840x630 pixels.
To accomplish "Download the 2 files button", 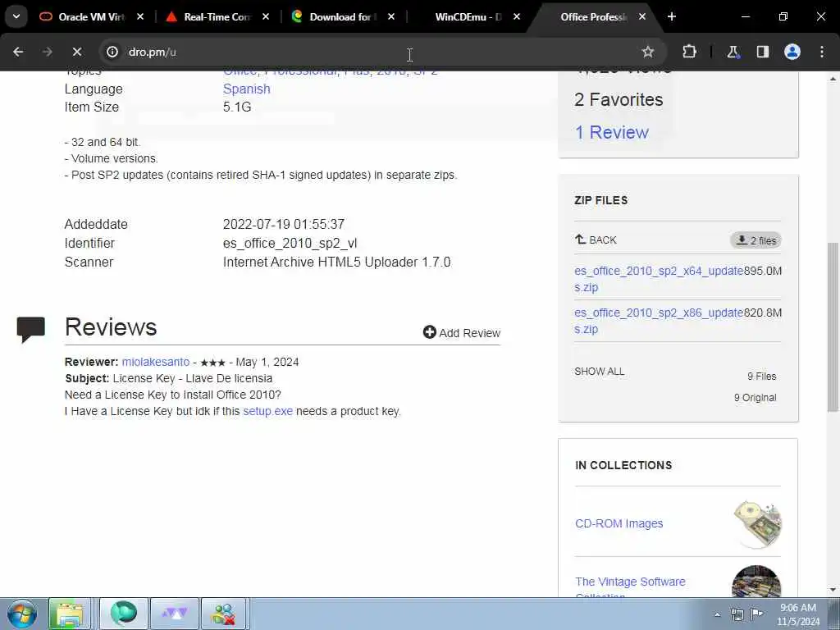I will click(x=756, y=240).
